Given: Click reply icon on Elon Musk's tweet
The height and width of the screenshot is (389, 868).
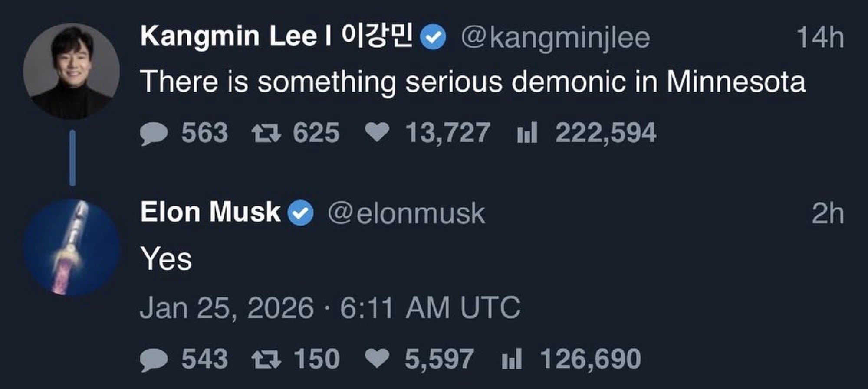Looking at the screenshot, I should pyautogui.click(x=154, y=360).
